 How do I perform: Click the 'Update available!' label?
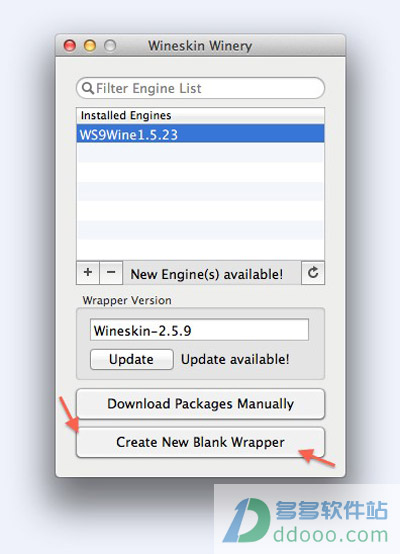(x=235, y=359)
